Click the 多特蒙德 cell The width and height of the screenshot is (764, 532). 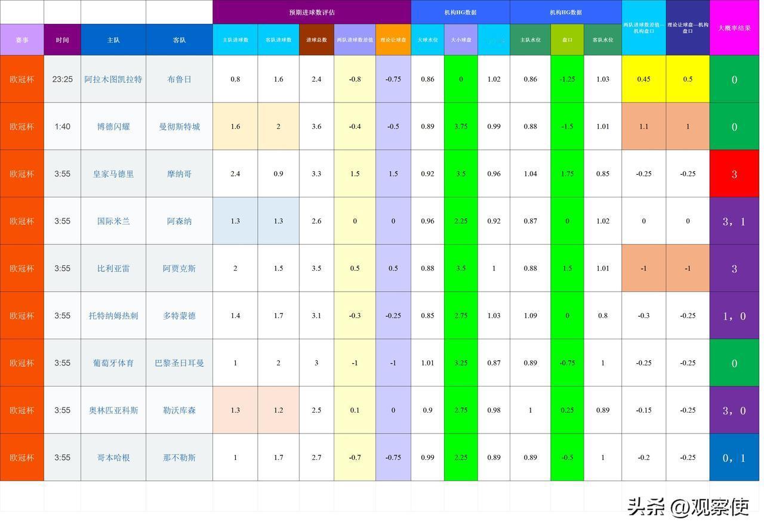[179, 316]
